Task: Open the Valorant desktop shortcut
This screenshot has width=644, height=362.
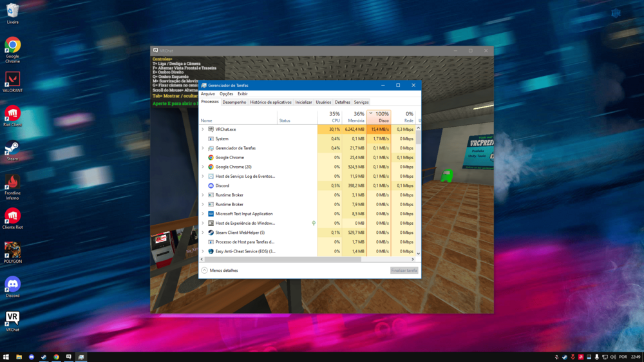Action: 12,79
